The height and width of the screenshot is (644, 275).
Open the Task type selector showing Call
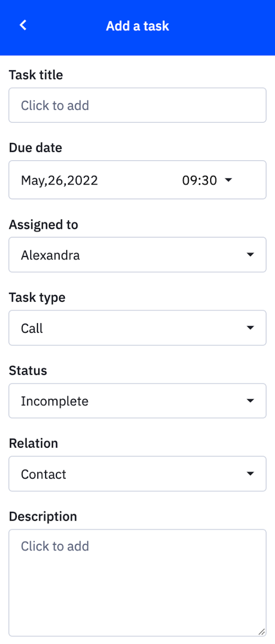coord(111,328)
